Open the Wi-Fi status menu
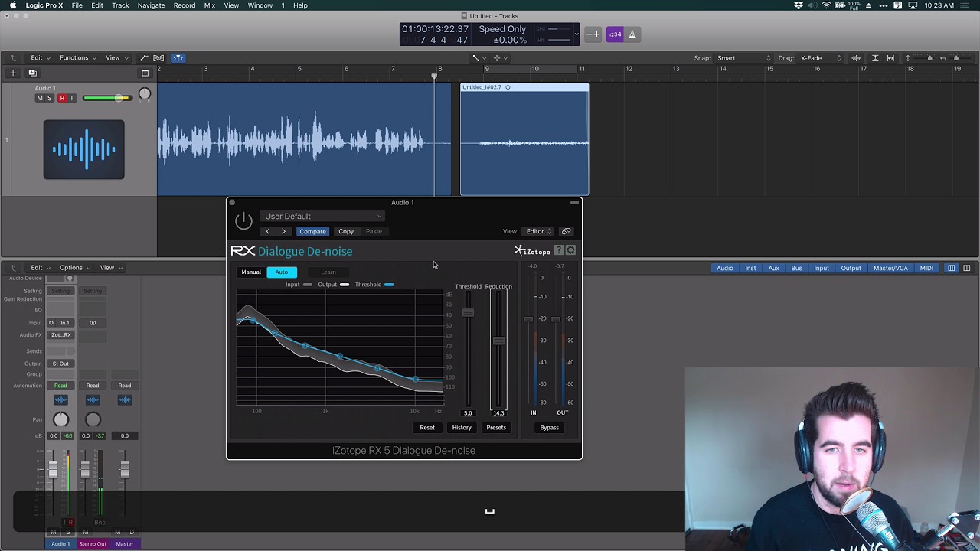The width and height of the screenshot is (980, 551). pos(826,5)
